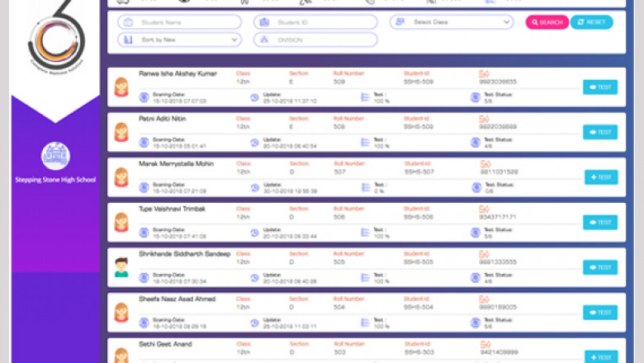Add test for Marak Merrystella Mohin

tap(601, 177)
